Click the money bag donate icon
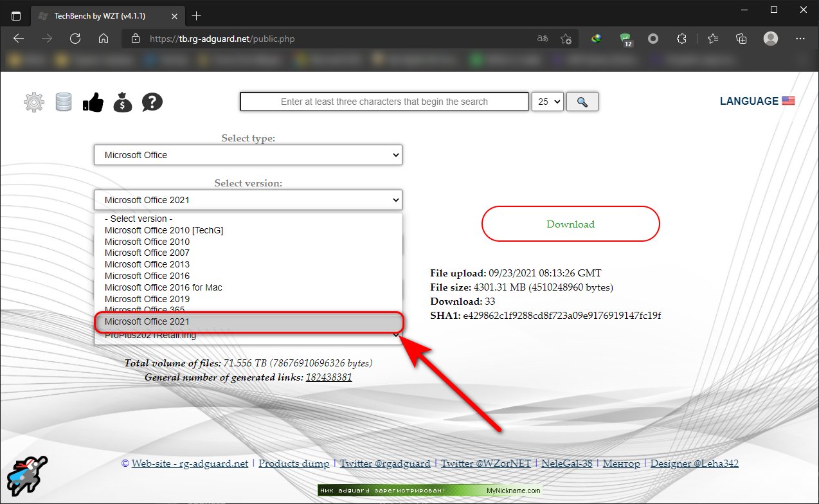The height and width of the screenshot is (504, 819). (122, 102)
